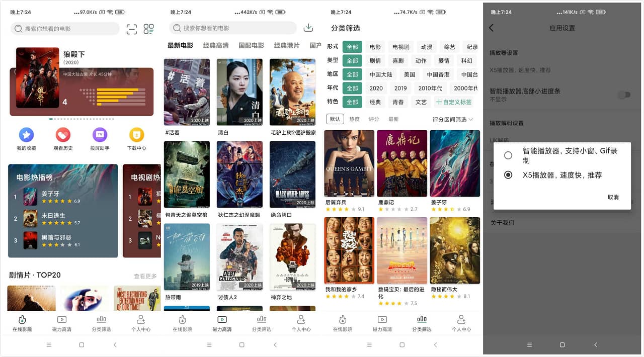The height and width of the screenshot is (357, 644).
Task: Select 全部 chip in 类型 row
Action: 352,60
